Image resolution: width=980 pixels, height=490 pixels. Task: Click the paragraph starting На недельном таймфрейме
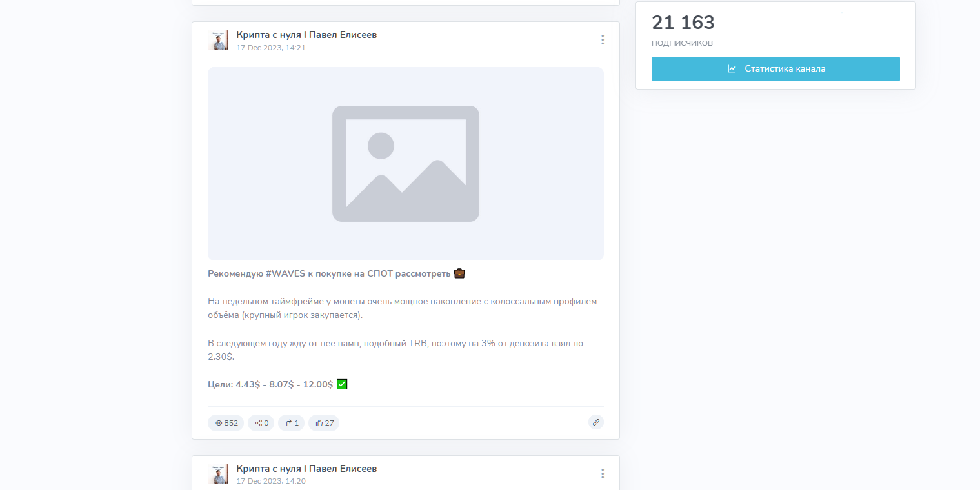[403, 308]
